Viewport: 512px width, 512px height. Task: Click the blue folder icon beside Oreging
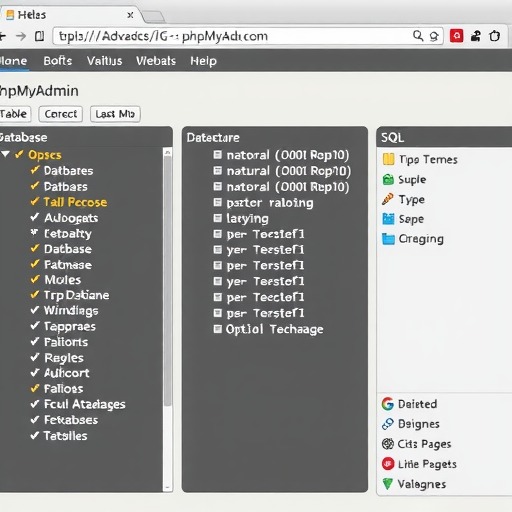tap(388, 239)
